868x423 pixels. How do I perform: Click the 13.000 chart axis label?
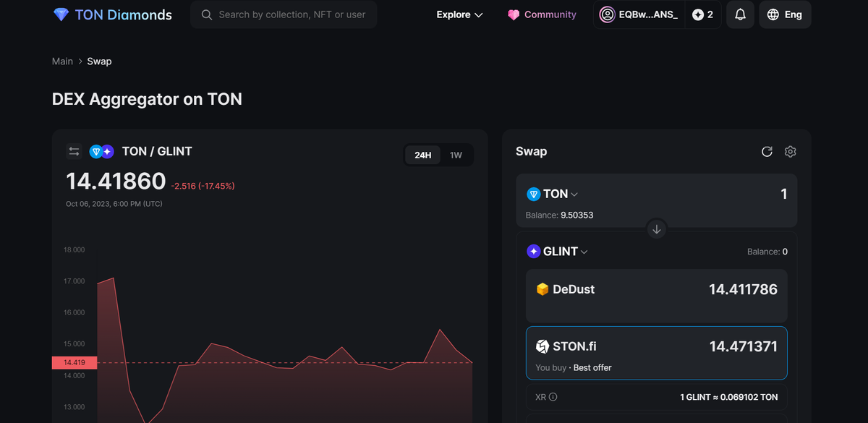point(75,407)
